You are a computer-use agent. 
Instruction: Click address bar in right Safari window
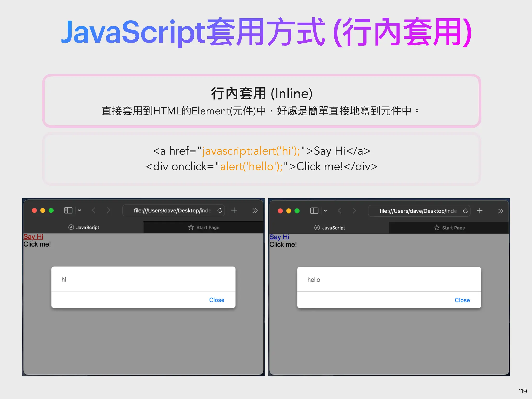pos(419,211)
